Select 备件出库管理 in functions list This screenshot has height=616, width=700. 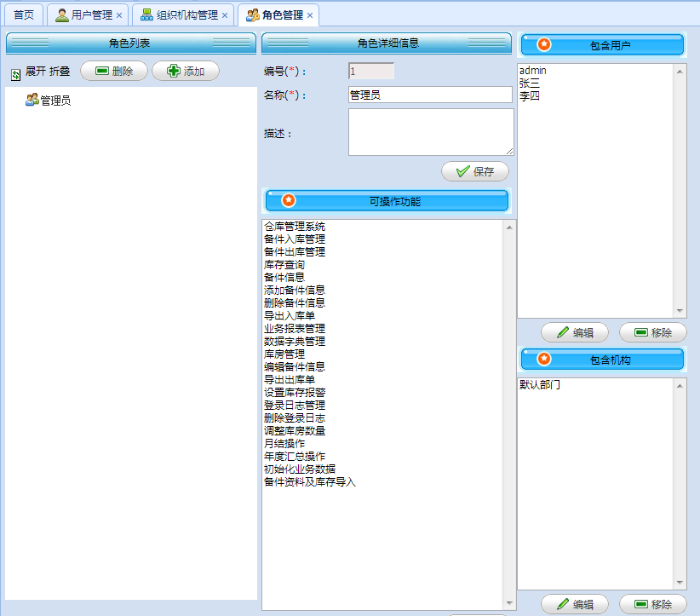(295, 251)
